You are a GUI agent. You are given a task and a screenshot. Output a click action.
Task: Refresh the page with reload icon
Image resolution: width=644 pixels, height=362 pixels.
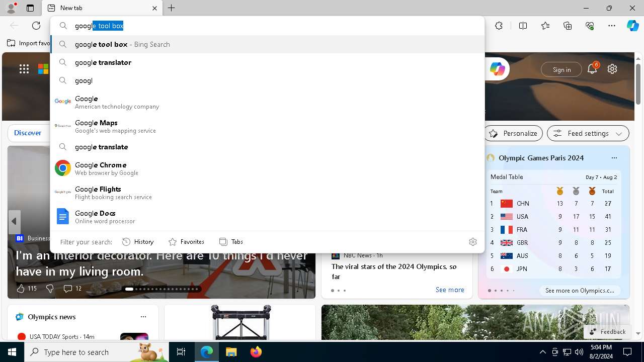coord(36,26)
